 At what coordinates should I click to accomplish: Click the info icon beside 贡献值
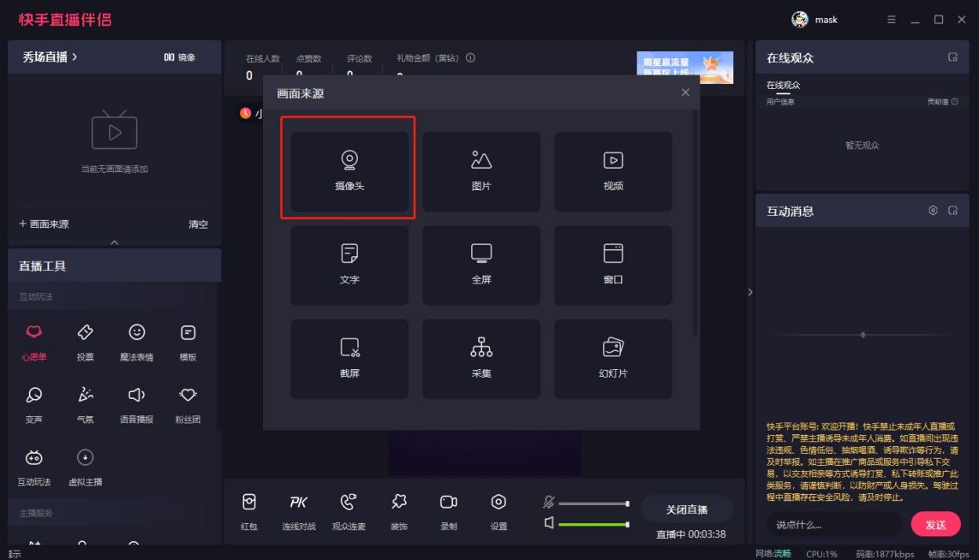[x=955, y=102]
